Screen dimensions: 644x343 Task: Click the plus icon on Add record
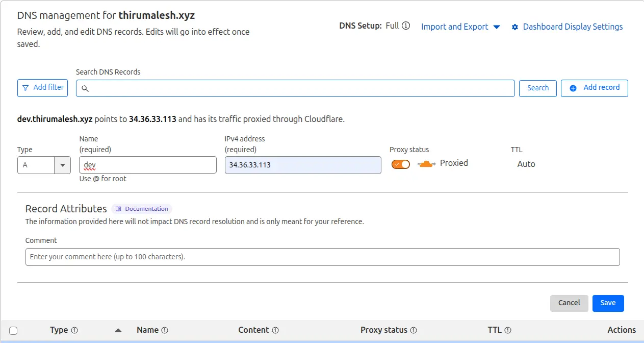coord(572,87)
